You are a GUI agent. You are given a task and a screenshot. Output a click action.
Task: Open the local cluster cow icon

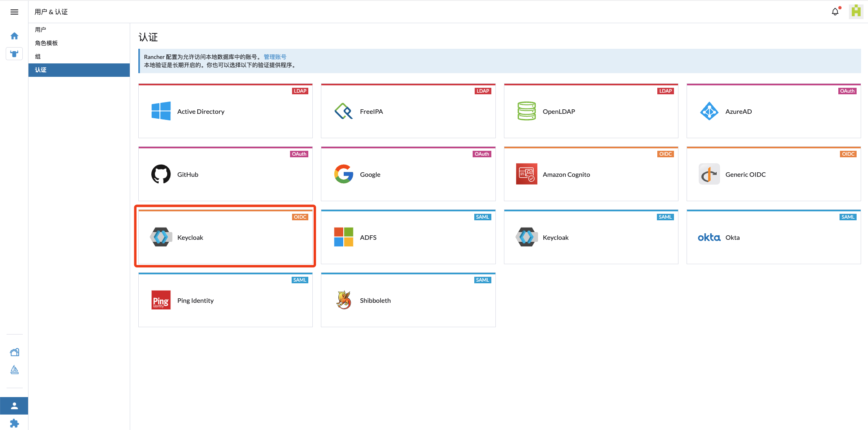coord(14,54)
